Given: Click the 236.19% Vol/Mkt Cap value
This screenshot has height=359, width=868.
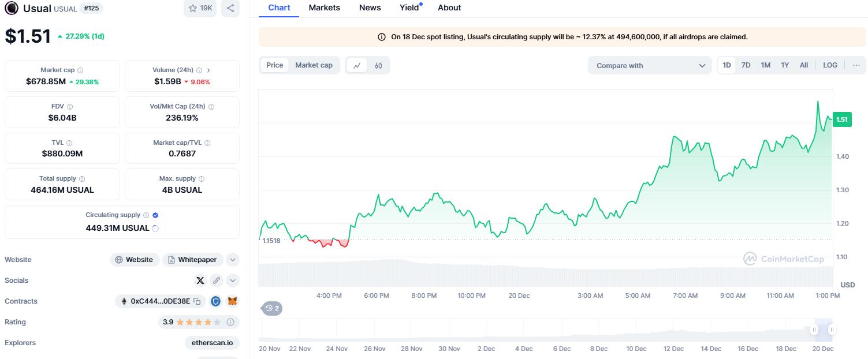Looking at the screenshot, I should (x=182, y=118).
